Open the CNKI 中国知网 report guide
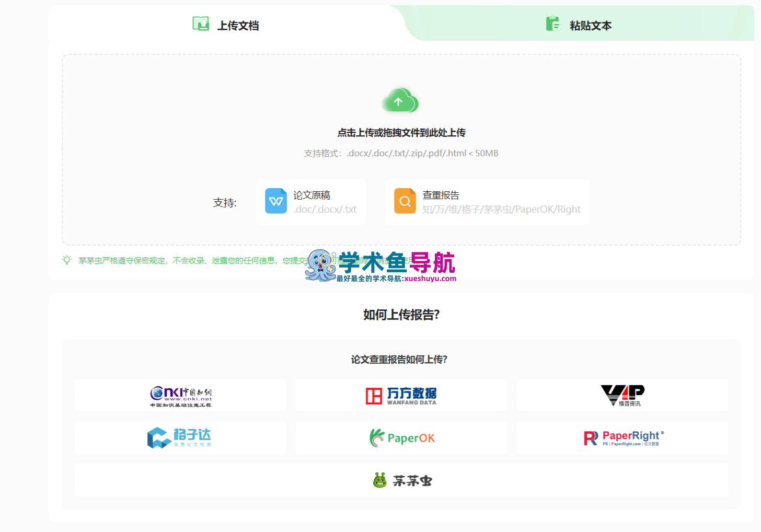The image size is (761, 532). [180, 396]
